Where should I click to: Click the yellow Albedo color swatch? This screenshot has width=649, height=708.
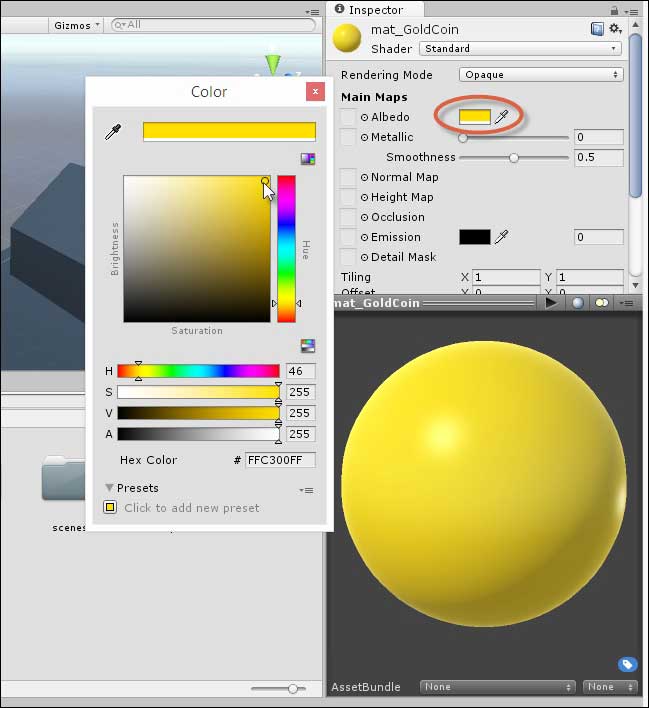pyautogui.click(x=475, y=117)
